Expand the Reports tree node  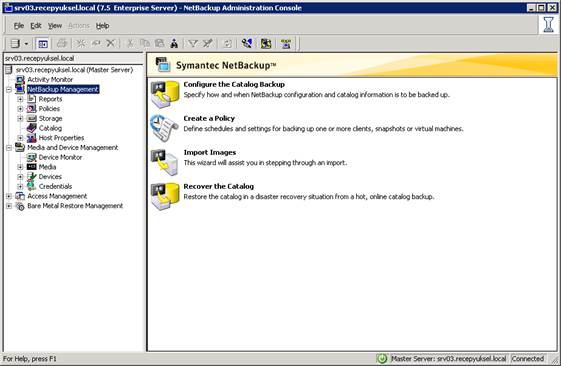pyautogui.click(x=20, y=99)
